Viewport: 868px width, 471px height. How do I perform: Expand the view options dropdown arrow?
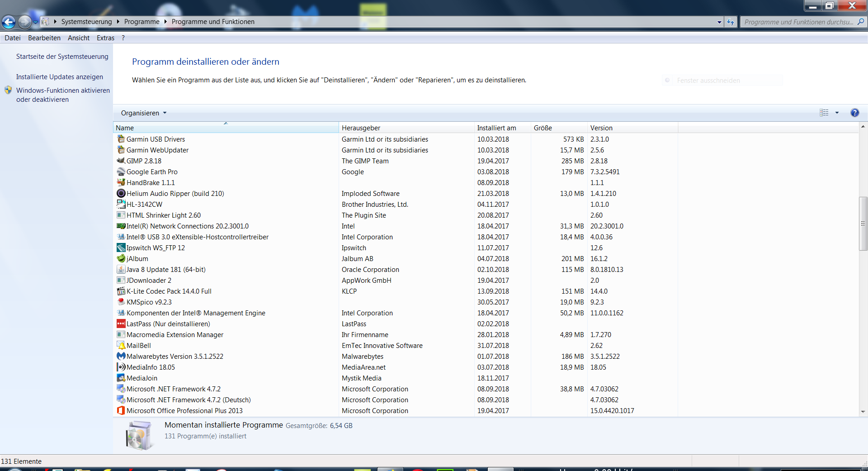(x=837, y=113)
